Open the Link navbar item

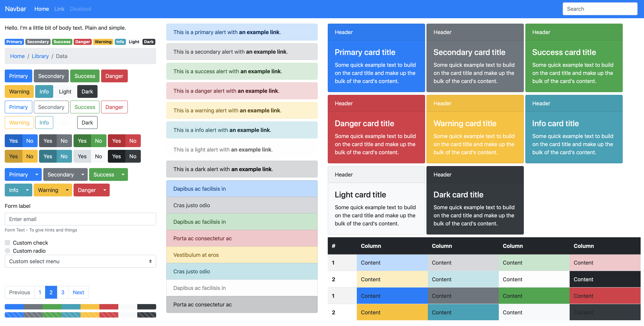[59, 9]
